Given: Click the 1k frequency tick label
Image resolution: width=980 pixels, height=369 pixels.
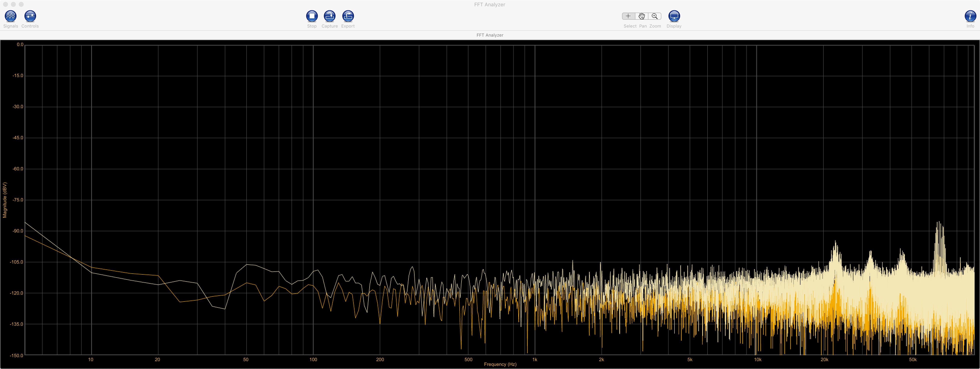Looking at the screenshot, I should coord(535,360).
